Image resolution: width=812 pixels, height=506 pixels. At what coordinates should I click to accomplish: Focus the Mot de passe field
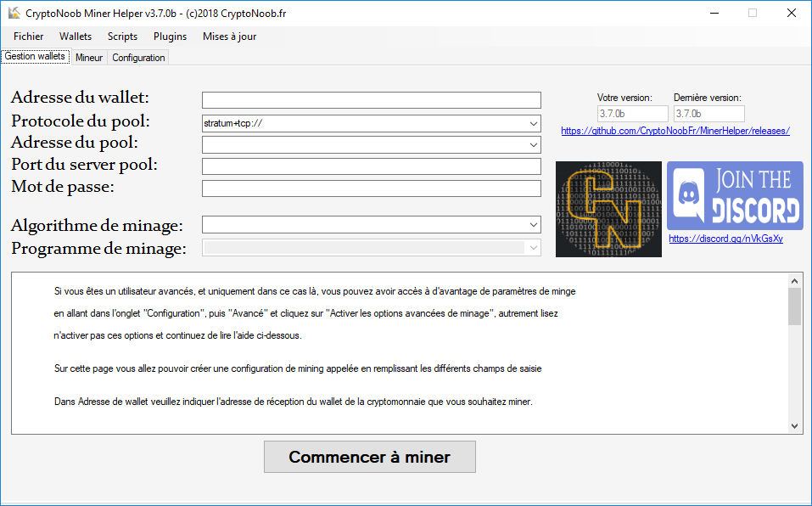[x=372, y=188]
